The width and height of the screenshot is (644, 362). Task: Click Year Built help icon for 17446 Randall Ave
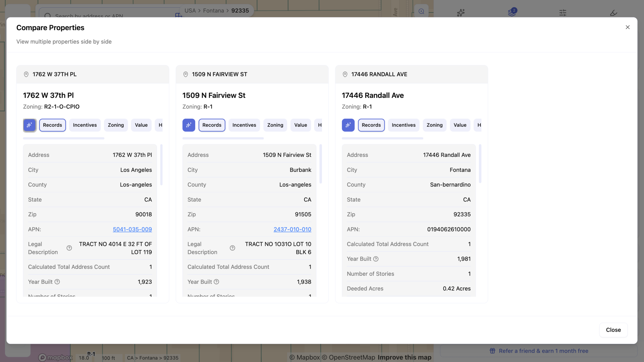tap(376, 259)
